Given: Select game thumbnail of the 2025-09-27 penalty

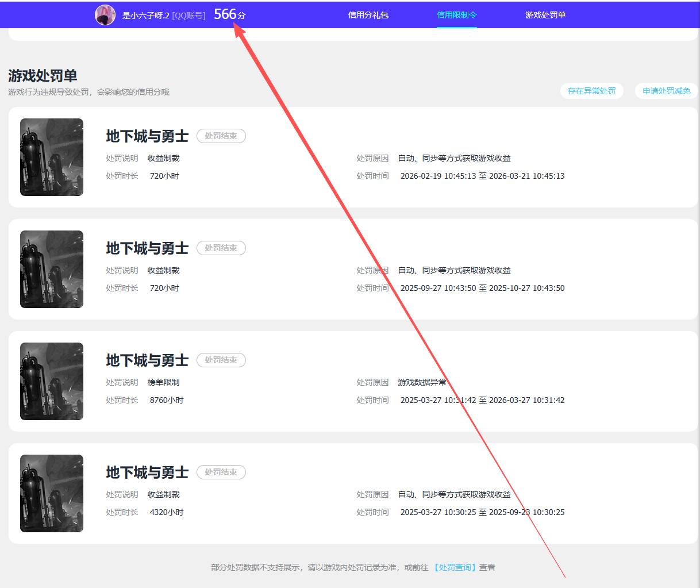Looking at the screenshot, I should (x=52, y=269).
